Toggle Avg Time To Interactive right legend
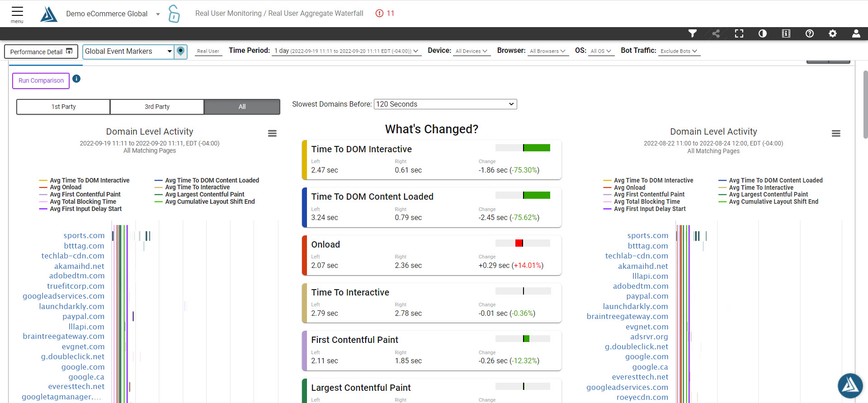 click(x=756, y=187)
